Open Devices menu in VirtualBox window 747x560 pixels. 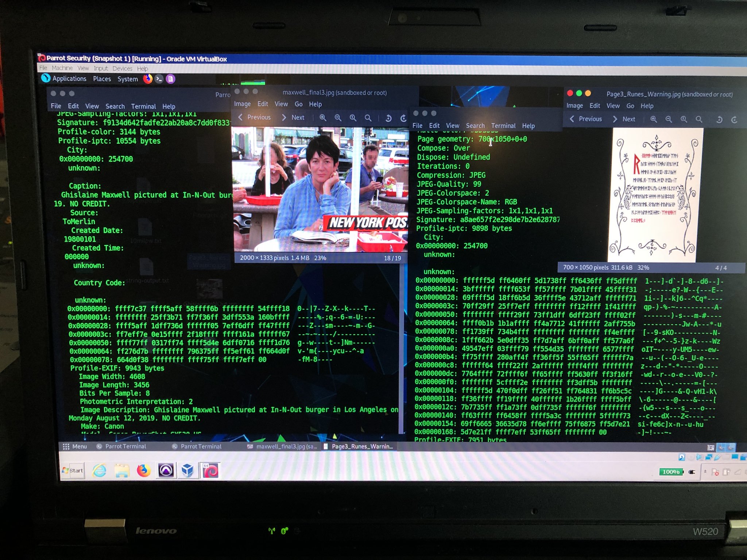[x=122, y=69]
